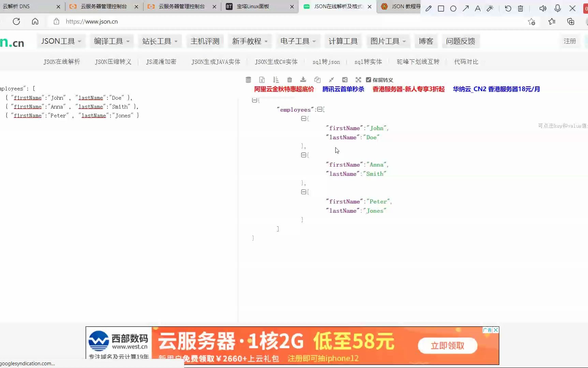This screenshot has width=588, height=368.
Task: Click the sql转json link
Action: (326, 62)
